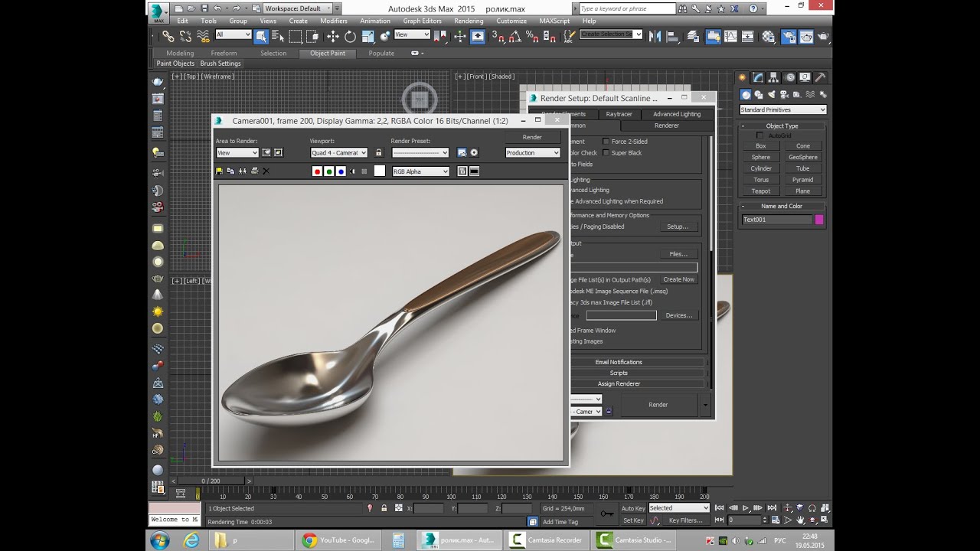This screenshot has width=980, height=551.
Task: Open the Viewport Quad 4 dropdown
Action: (x=338, y=152)
